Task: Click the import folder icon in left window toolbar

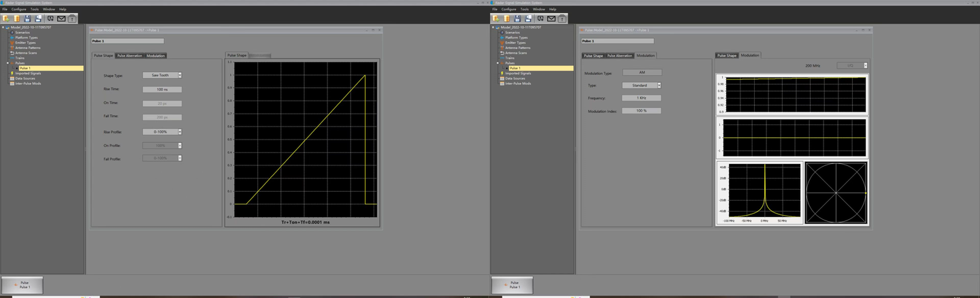Action: pyautogui.click(x=5, y=18)
